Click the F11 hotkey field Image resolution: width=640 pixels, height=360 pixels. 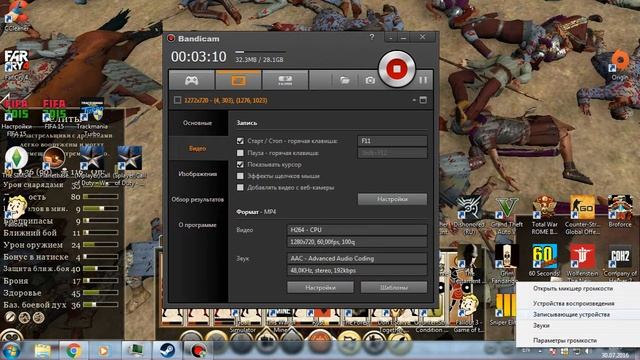click(392, 141)
